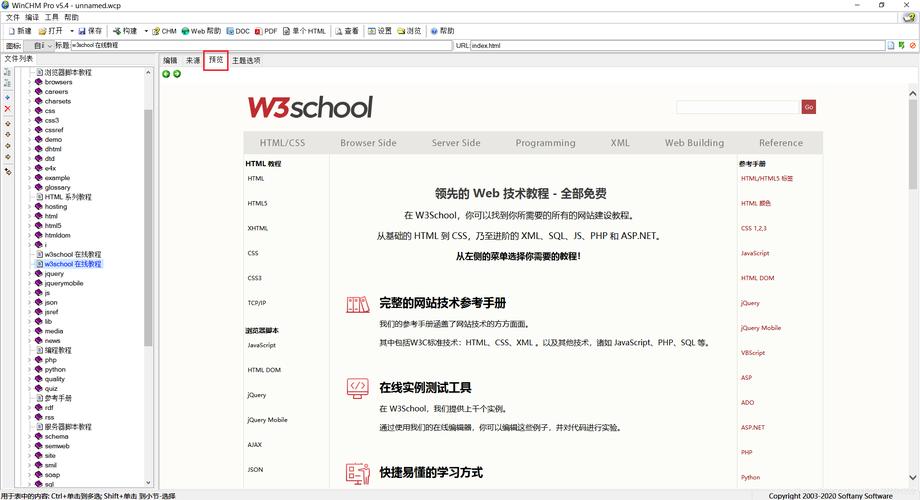The image size is (920, 500).
Task: Click the green back arrow in preview
Action: point(166,74)
